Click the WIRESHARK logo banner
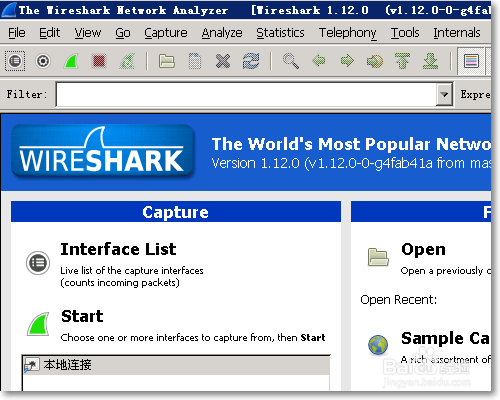Image resolution: width=500 pixels, height=400 pixels. (103, 151)
